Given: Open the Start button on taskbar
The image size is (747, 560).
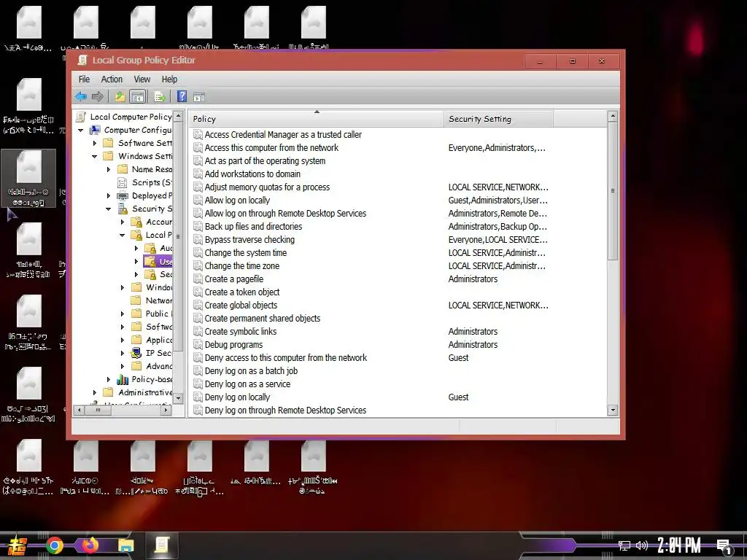Looking at the screenshot, I should 18,545.
